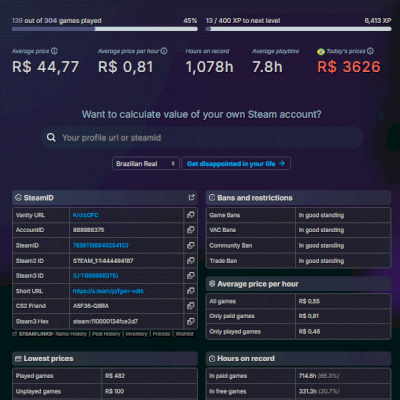This screenshot has width=400, height=400.
Task: Click Game Bans status cell
Action: click(343, 215)
